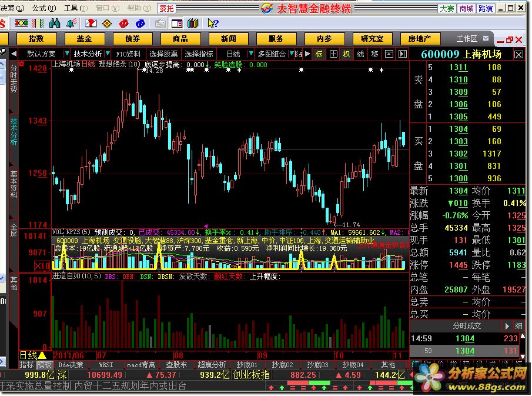532x396 pixels.
Task: Select the 抄底01 indicator tab
Action: coord(247,365)
